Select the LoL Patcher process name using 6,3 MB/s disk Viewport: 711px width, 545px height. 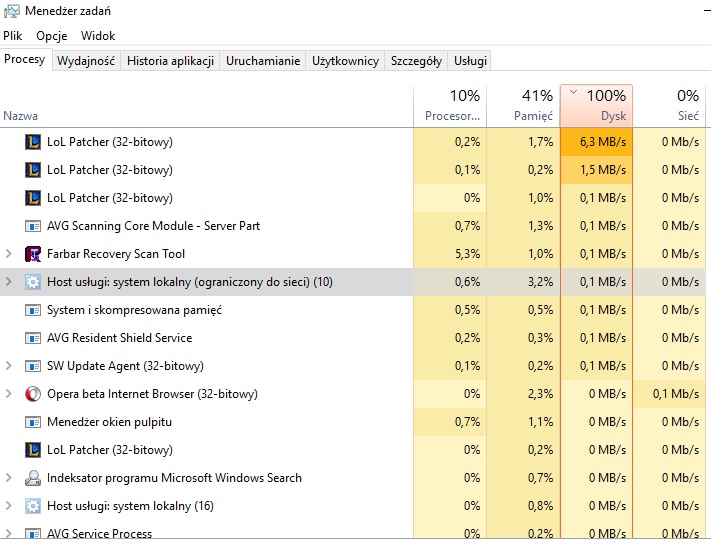(110, 142)
